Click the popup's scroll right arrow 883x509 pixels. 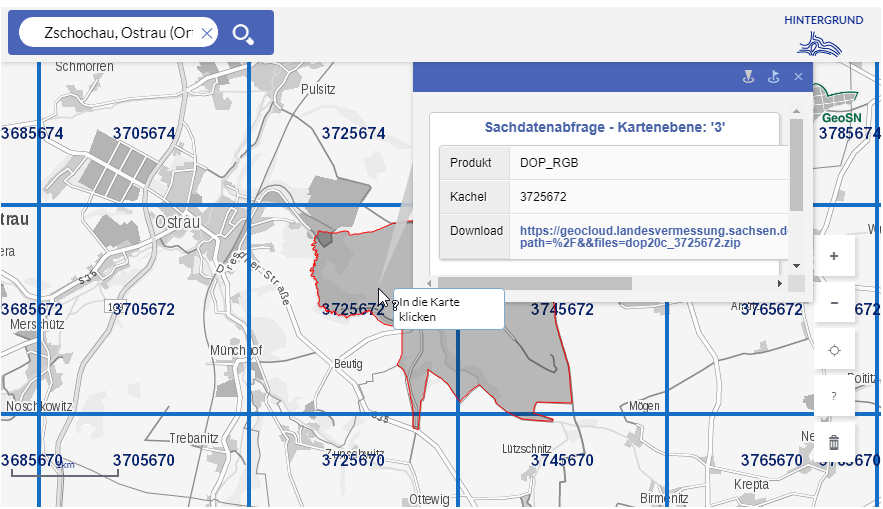click(780, 283)
